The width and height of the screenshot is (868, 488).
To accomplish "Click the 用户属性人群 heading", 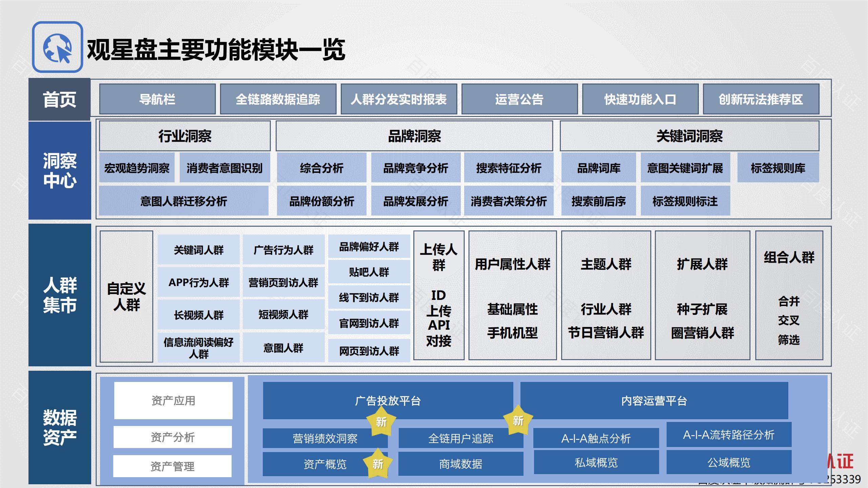I will (512, 264).
